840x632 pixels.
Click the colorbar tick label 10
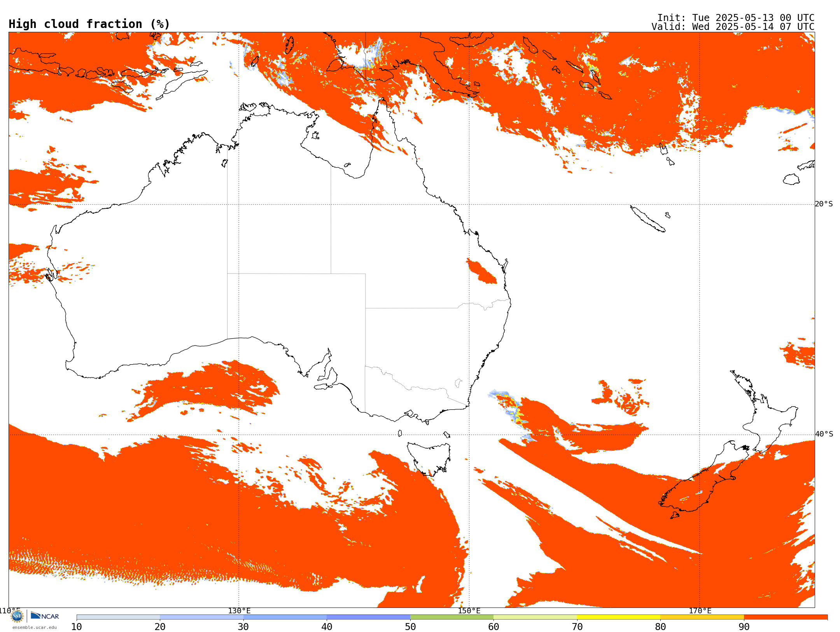(x=77, y=627)
